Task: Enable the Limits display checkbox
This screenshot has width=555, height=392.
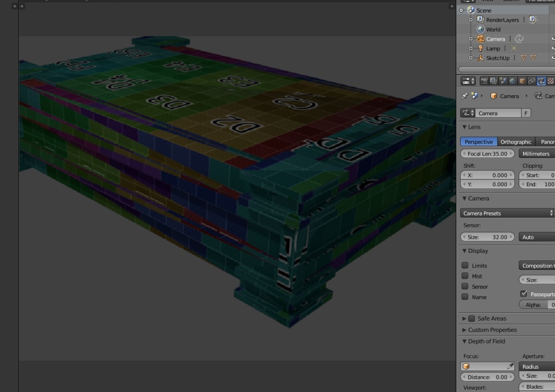Action: coord(465,265)
